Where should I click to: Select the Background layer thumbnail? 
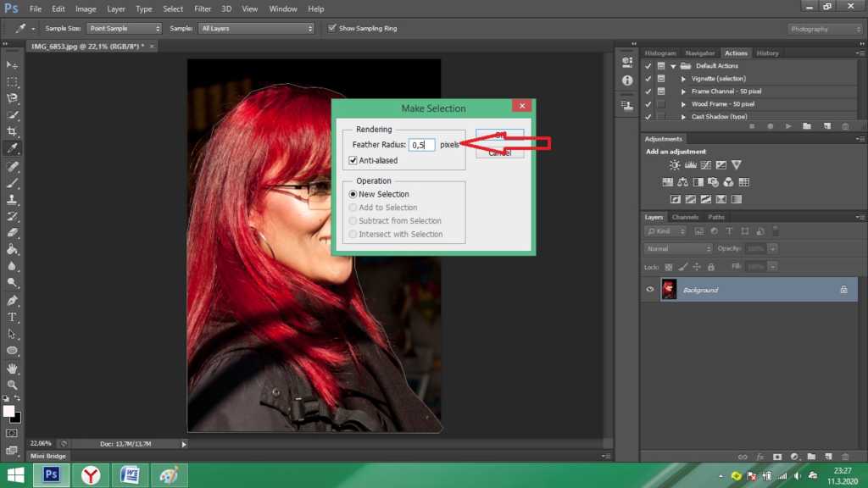(x=669, y=290)
